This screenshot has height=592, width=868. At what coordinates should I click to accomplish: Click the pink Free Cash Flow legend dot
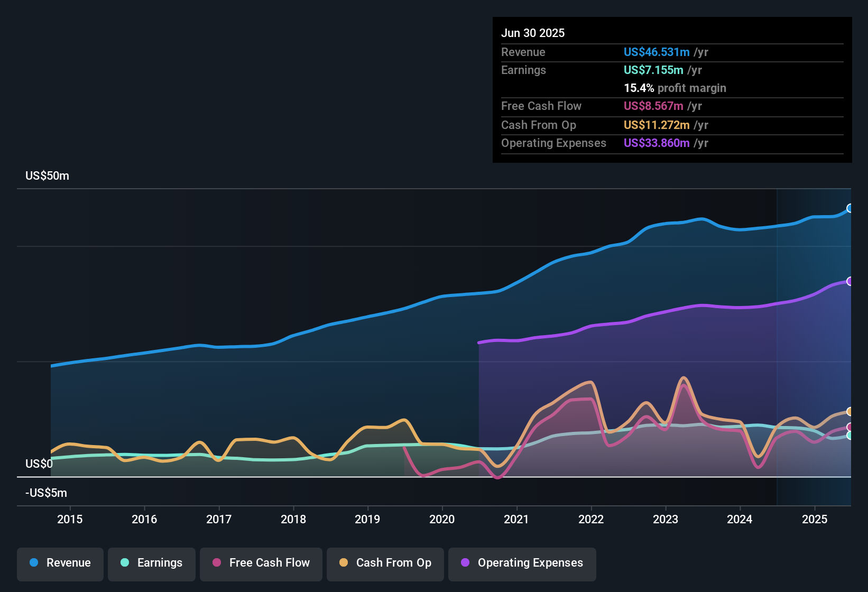(217, 563)
